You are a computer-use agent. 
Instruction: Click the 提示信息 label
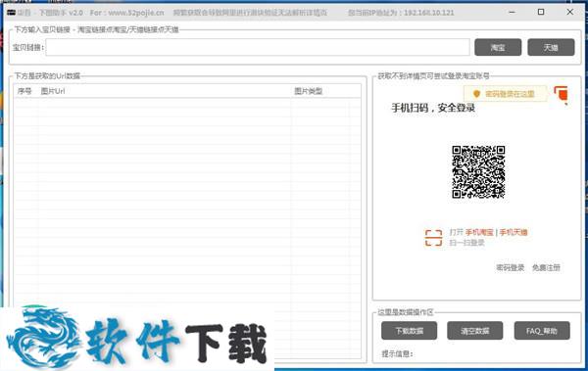(x=397, y=353)
